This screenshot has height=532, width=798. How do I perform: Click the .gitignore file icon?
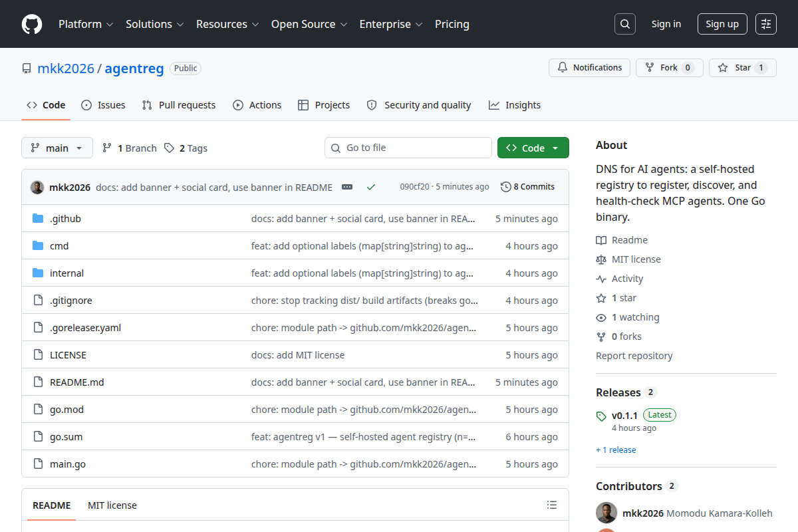(x=38, y=300)
